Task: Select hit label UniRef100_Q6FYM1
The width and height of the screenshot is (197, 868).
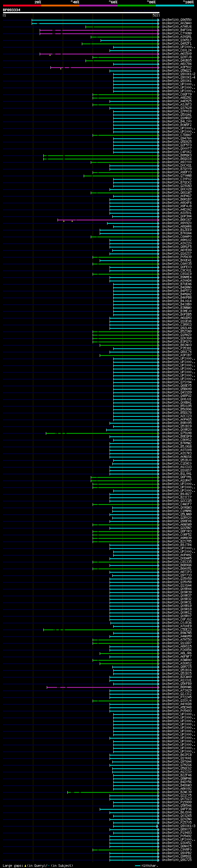Action: (176, 477)
